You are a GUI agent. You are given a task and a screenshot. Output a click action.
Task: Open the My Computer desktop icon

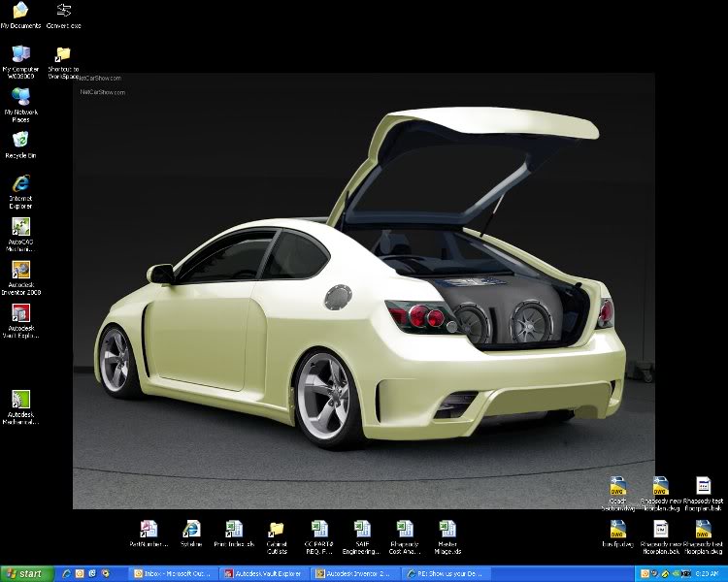20,62
